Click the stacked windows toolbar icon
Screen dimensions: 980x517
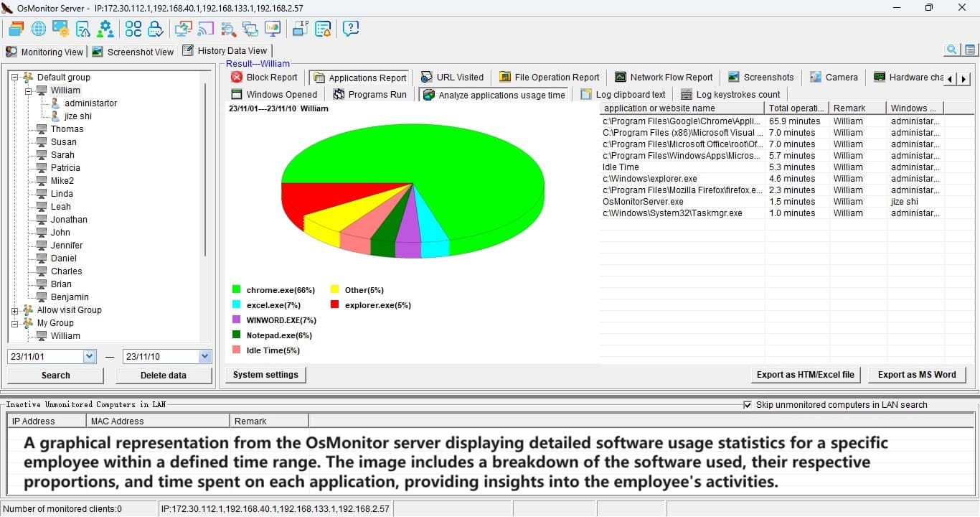click(16, 29)
